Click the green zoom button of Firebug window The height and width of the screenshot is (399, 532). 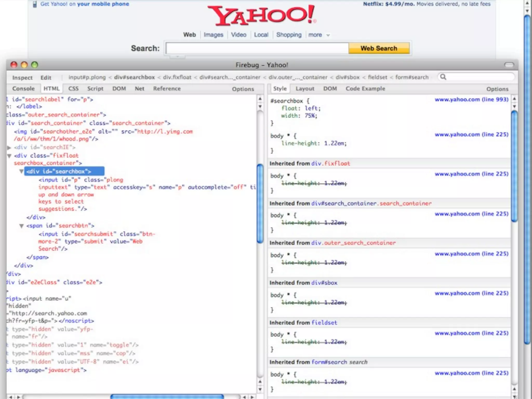tap(35, 65)
